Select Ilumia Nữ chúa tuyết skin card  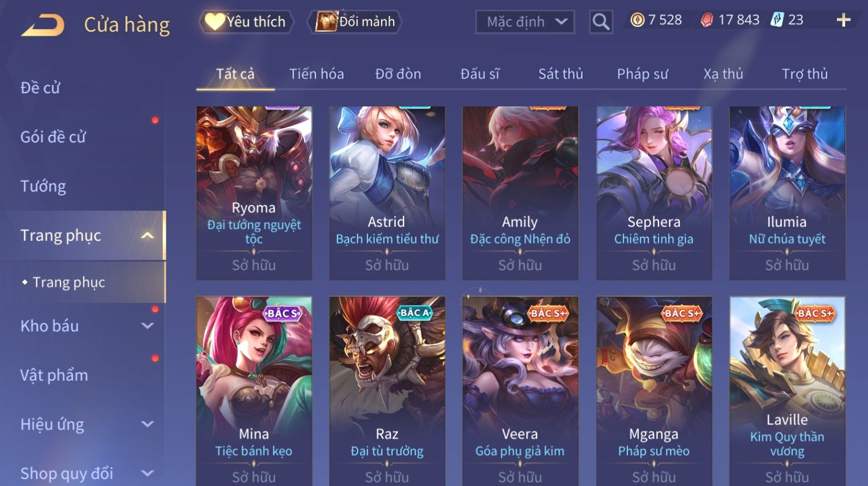(x=787, y=193)
